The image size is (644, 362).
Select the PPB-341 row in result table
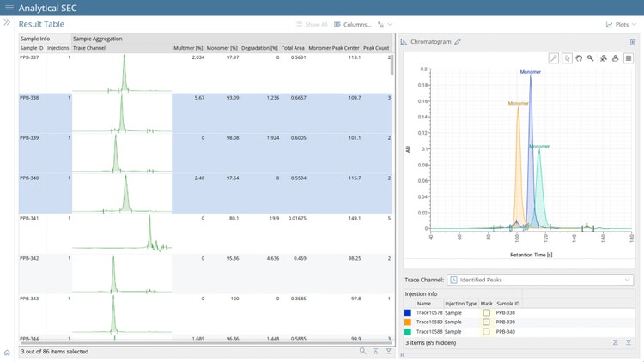pyautogui.click(x=31, y=218)
